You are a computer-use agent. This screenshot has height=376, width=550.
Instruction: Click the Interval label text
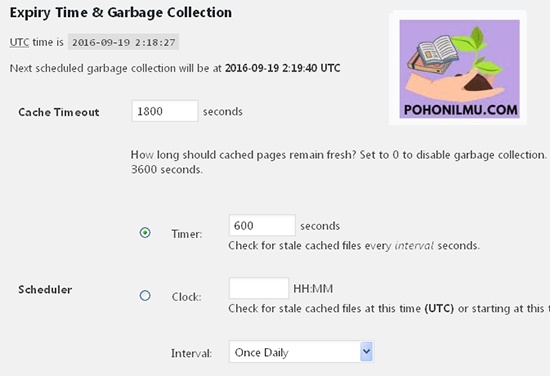192,353
